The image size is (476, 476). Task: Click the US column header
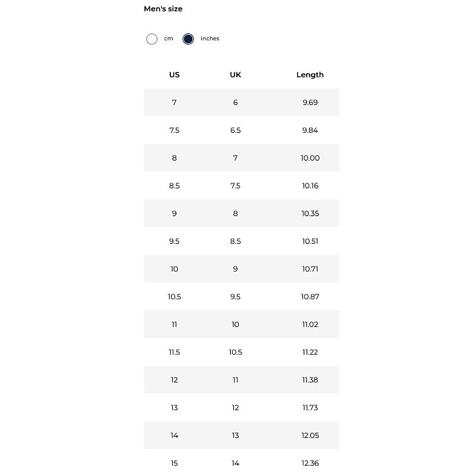(174, 75)
